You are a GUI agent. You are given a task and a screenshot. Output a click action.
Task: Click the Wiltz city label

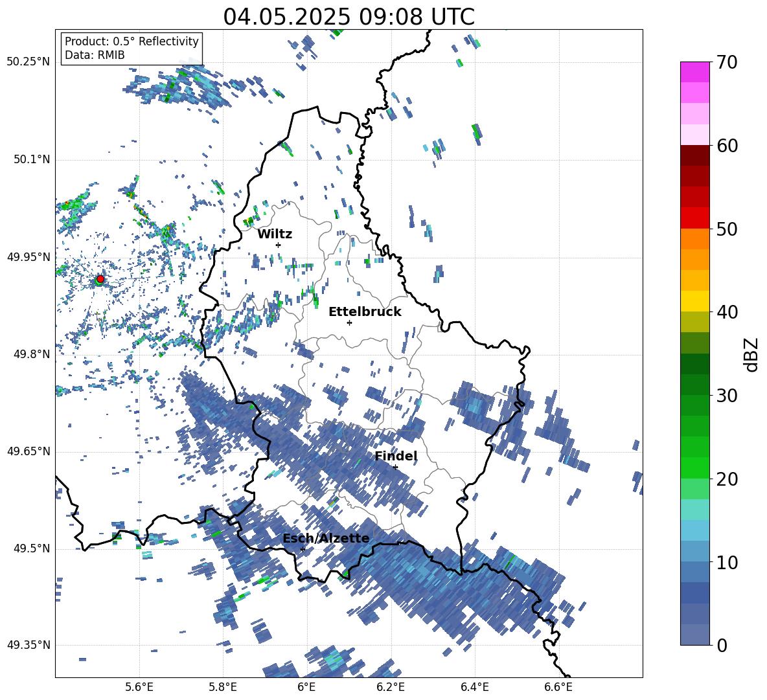point(275,234)
